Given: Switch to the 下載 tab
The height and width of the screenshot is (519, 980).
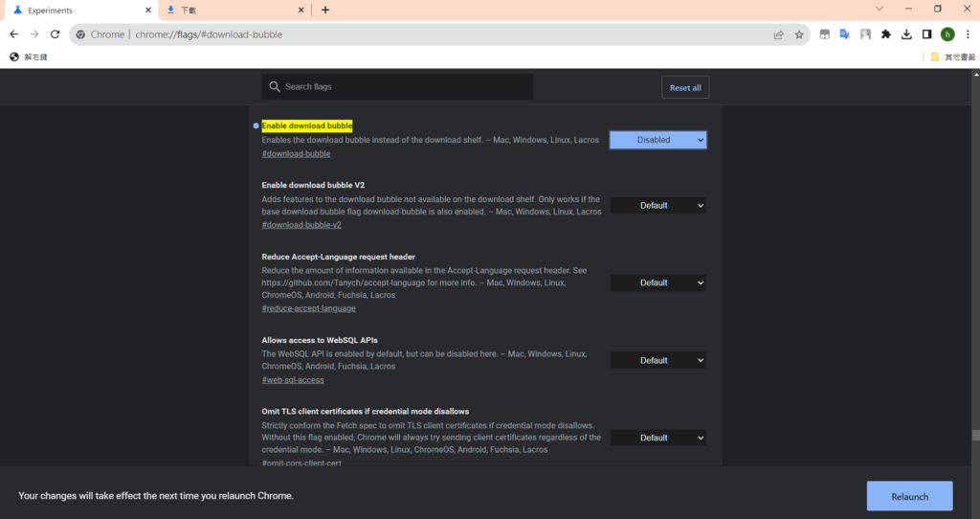Looking at the screenshot, I should [234, 10].
